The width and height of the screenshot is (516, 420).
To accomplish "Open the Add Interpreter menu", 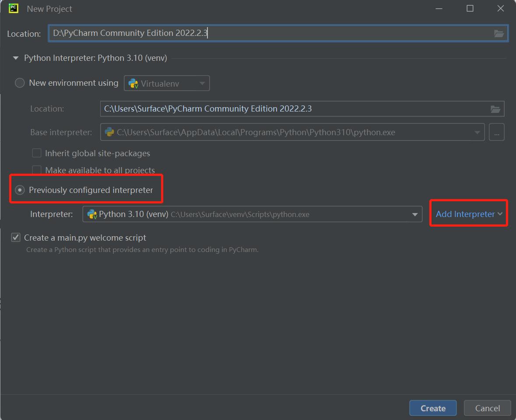I will 469,214.
